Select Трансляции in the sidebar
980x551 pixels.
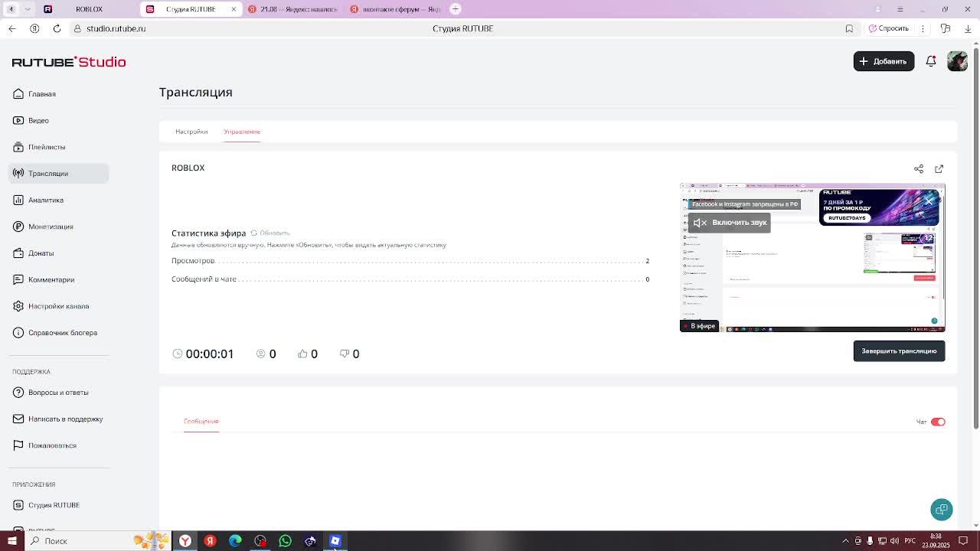click(x=58, y=174)
